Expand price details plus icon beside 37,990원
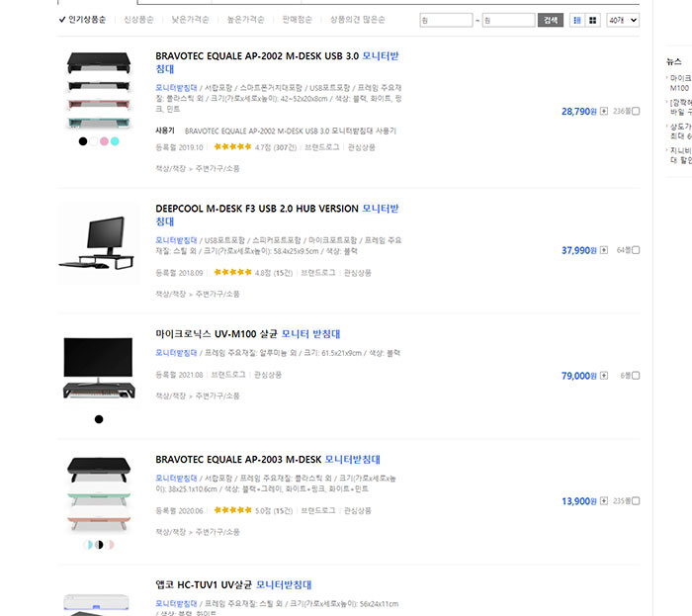 pos(604,250)
